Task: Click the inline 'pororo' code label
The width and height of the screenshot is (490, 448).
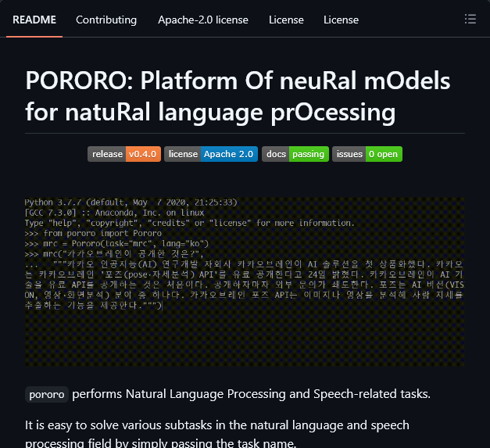Action: pyautogui.click(x=47, y=394)
